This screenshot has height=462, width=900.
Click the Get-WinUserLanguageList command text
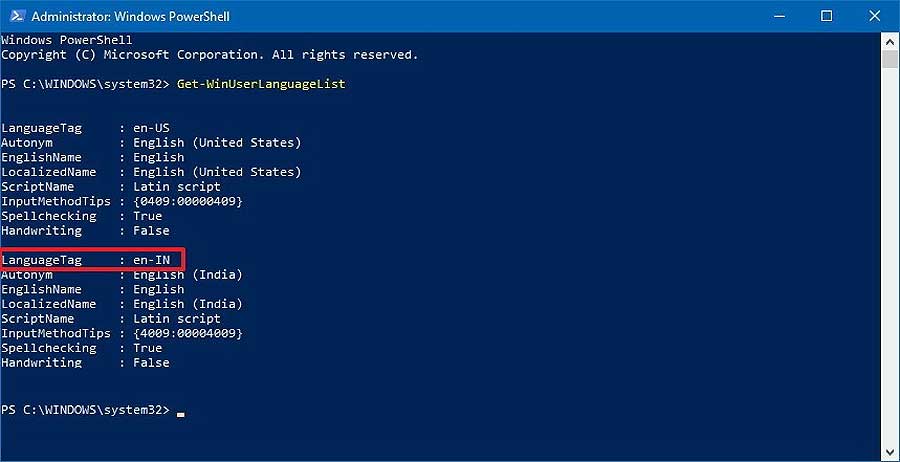coord(261,84)
